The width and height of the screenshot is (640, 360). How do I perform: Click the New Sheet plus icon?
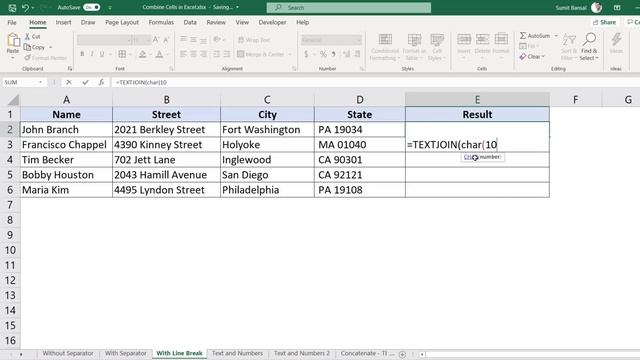point(402,354)
